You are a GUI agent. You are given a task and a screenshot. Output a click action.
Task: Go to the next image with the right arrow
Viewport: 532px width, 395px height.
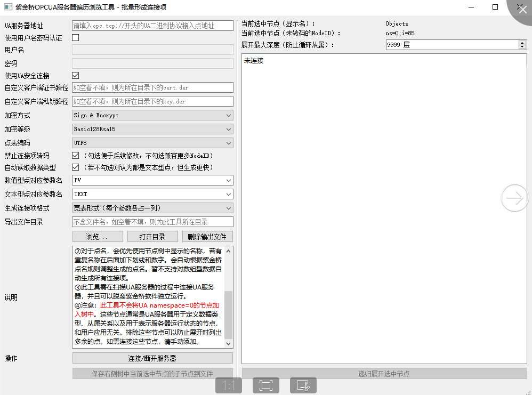tap(514, 198)
